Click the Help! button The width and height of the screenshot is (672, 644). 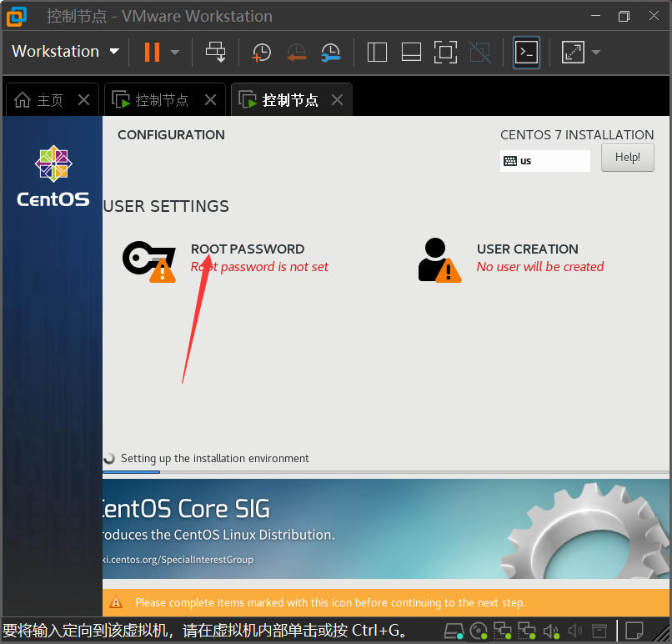pos(628,158)
